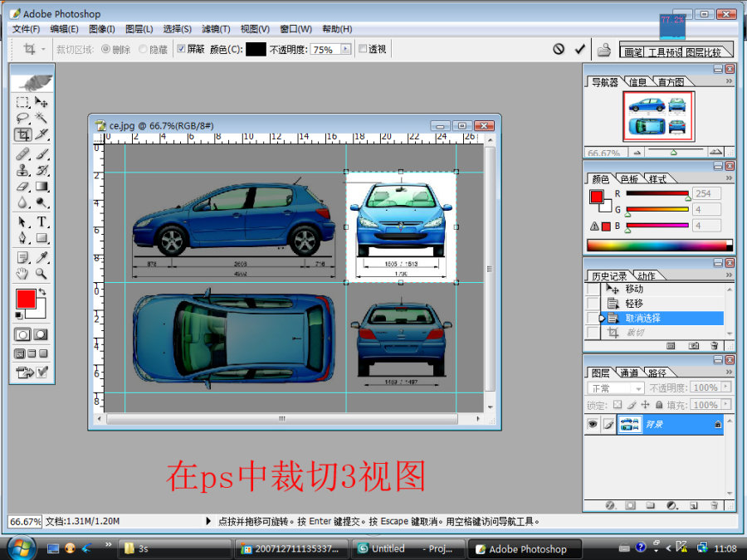
Task: Create new layer in Layers panel
Action: 694,506
